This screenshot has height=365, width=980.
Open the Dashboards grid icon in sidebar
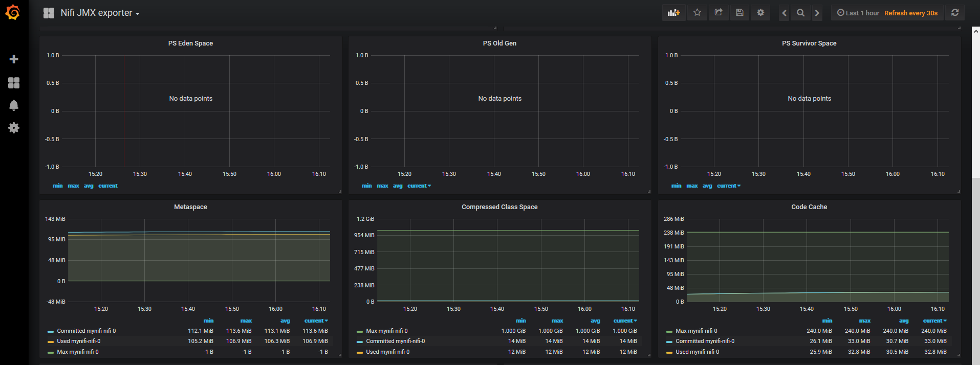14,83
